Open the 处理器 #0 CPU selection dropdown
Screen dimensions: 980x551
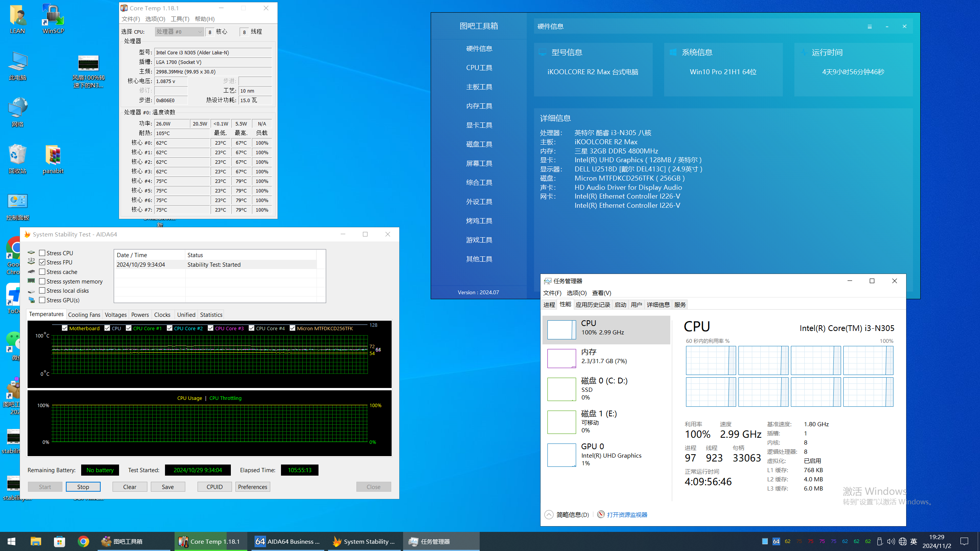tap(179, 32)
